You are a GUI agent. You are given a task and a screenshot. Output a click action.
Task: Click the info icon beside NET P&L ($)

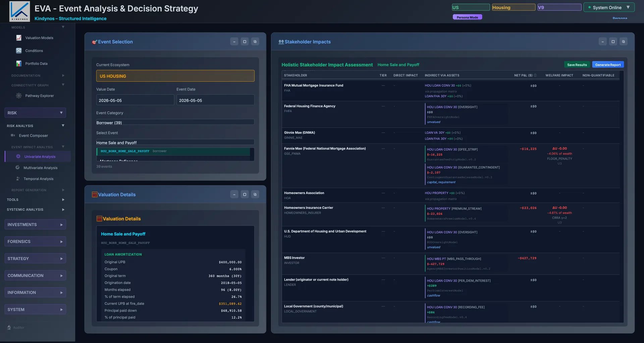pos(535,76)
